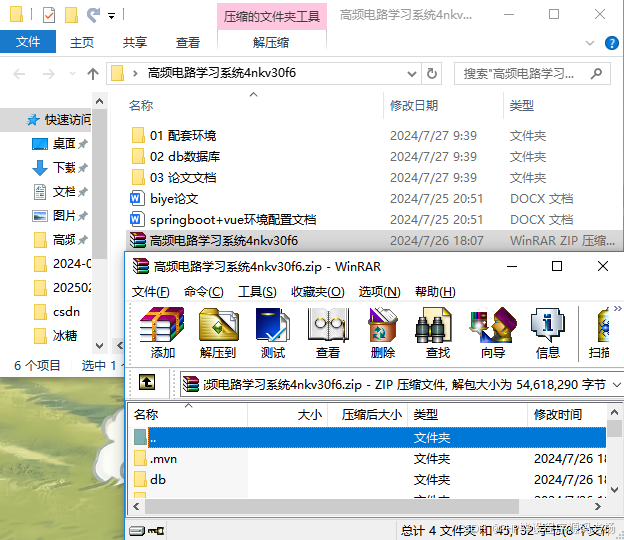The height and width of the screenshot is (540, 624).
Task: Click sidebar scroll up arrow in Explorer
Action: [x=99, y=101]
